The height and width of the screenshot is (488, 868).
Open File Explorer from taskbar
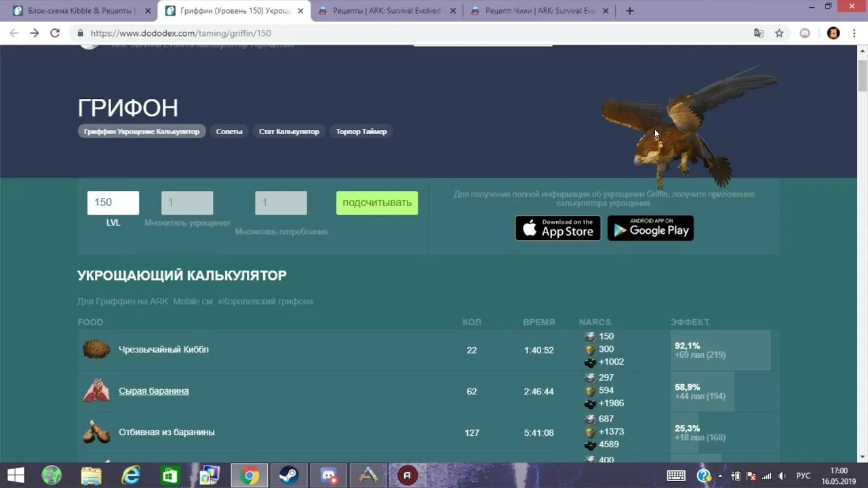click(x=91, y=476)
